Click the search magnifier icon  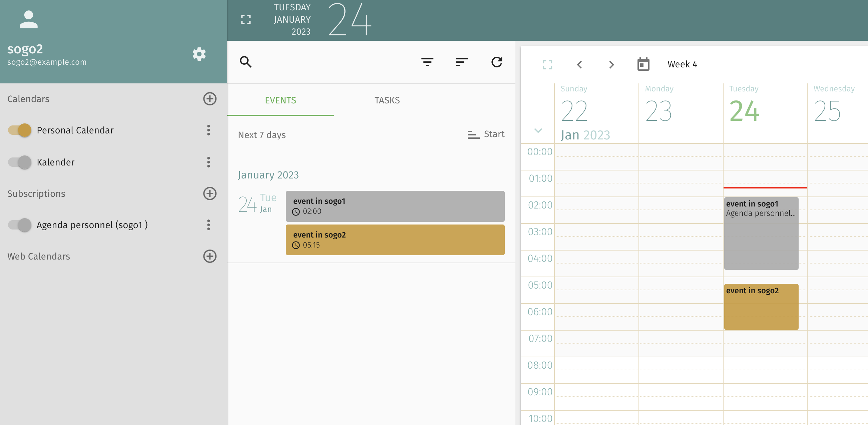click(245, 62)
